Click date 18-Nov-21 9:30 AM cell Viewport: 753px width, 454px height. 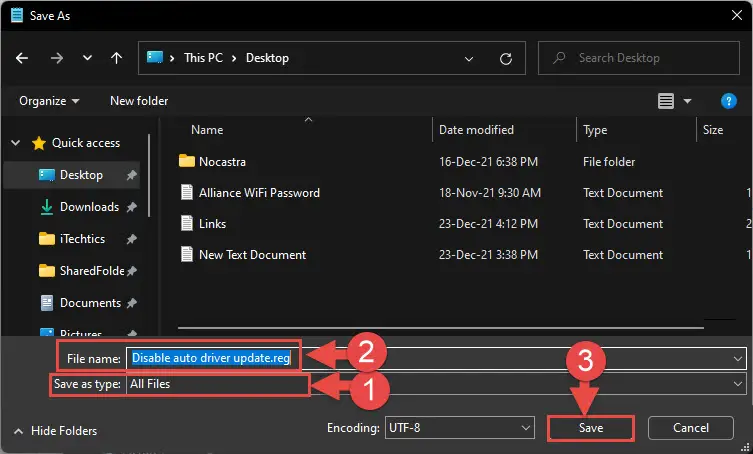pos(489,193)
